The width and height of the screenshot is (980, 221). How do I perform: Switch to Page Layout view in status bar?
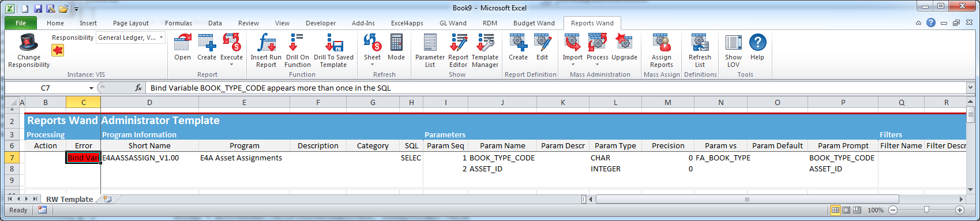click(x=846, y=210)
